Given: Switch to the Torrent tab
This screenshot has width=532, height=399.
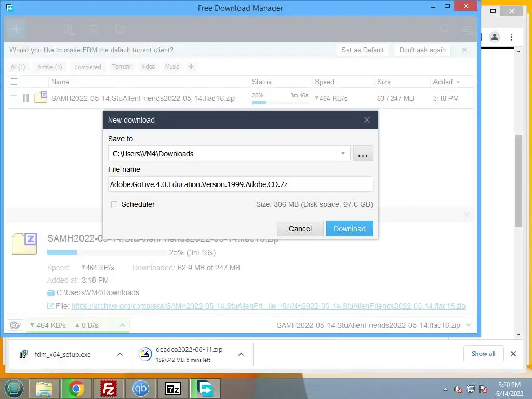Looking at the screenshot, I should [x=122, y=66].
